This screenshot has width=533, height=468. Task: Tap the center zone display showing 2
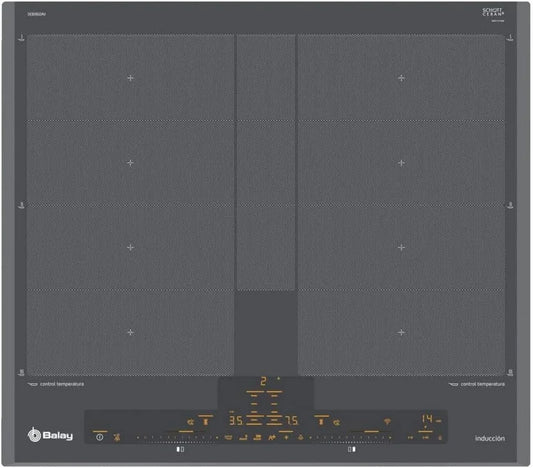pos(263,381)
